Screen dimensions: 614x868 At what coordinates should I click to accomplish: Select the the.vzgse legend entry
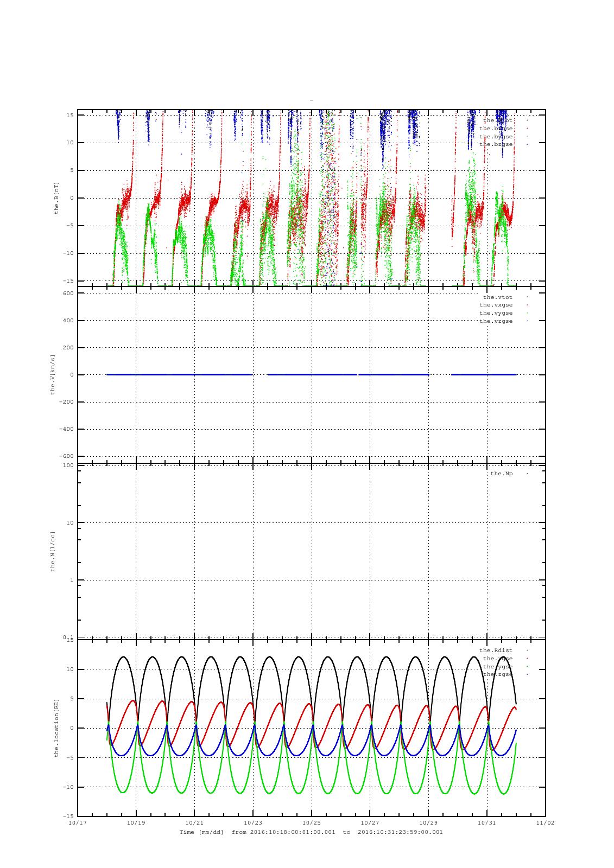[x=496, y=321]
